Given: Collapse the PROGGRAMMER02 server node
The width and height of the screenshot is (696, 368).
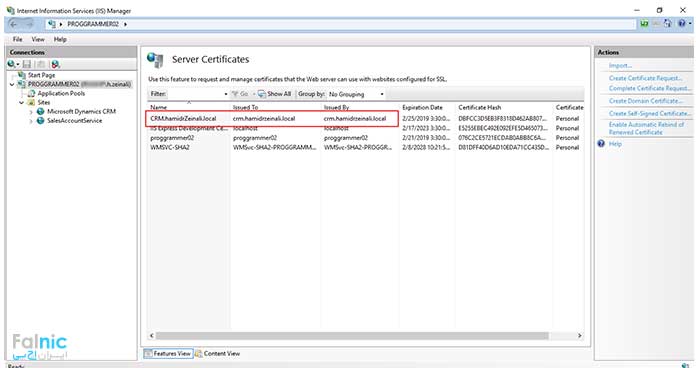Looking at the screenshot, I should [x=12, y=84].
